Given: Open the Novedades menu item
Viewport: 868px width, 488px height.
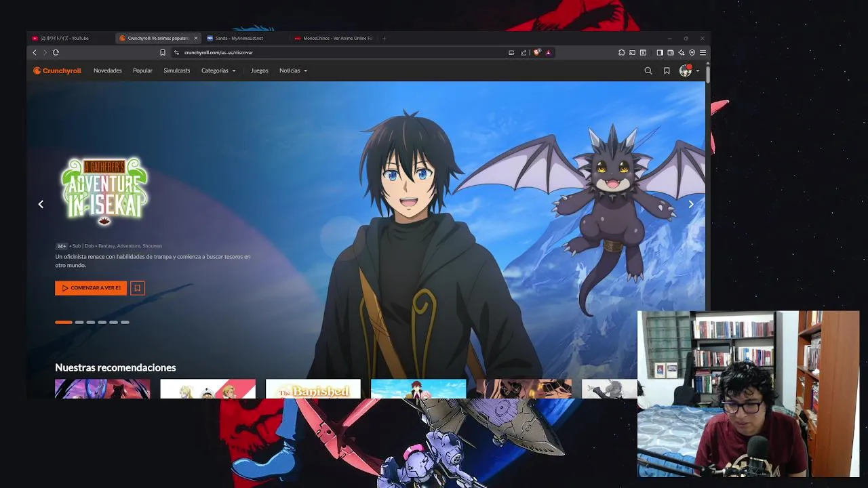Looking at the screenshot, I should tap(108, 70).
